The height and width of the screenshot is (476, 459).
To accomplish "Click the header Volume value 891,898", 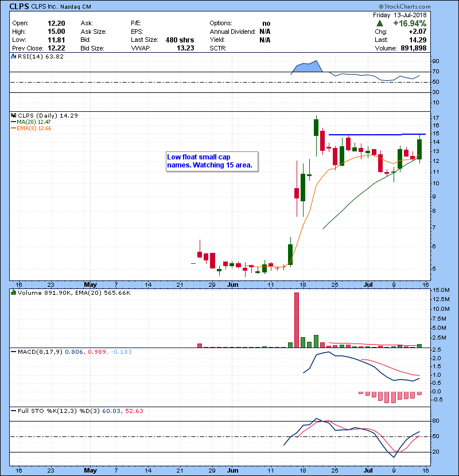I will pos(414,48).
